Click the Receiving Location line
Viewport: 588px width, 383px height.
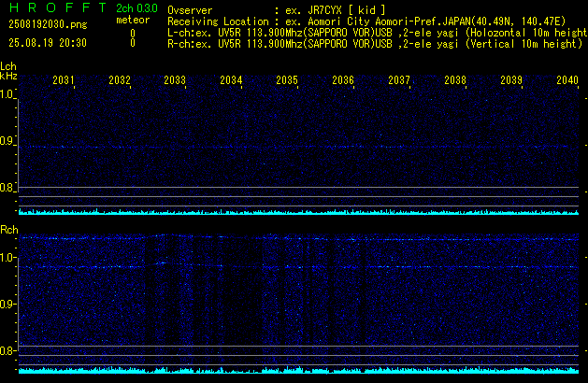[x=366, y=21]
